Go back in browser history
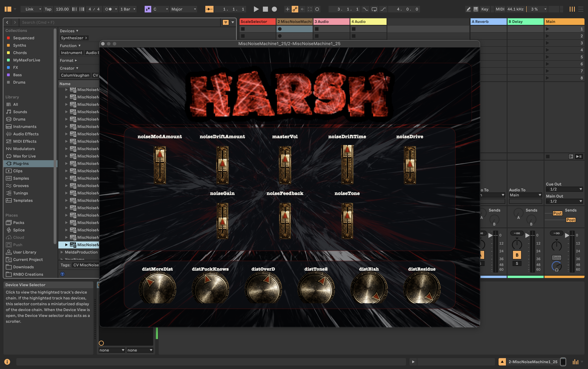Viewport: 588px width, 369px height. 7,22
